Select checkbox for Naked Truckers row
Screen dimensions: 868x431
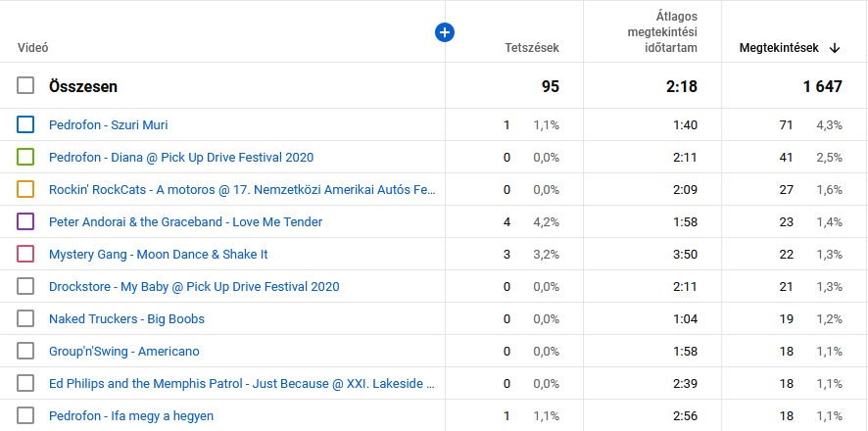pos(25,318)
